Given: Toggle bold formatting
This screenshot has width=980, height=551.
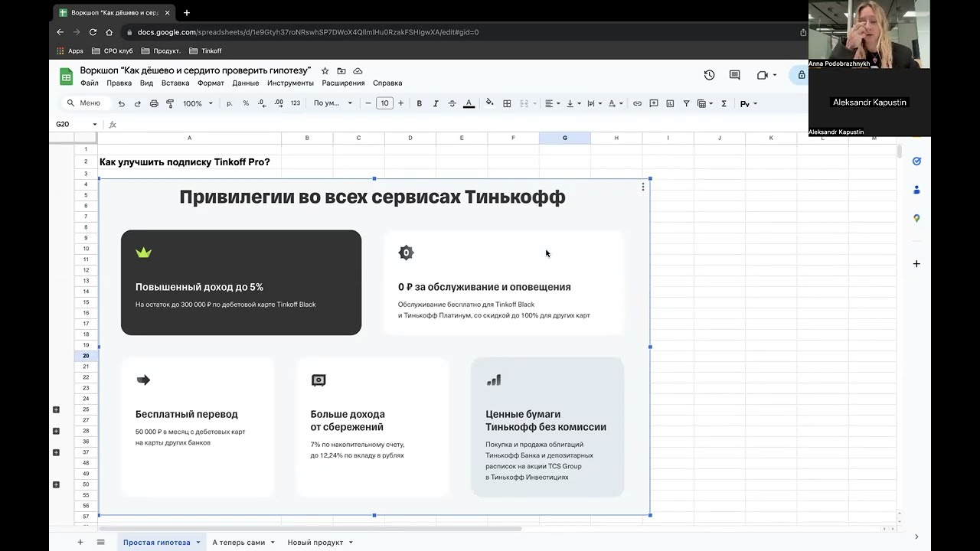Looking at the screenshot, I should pyautogui.click(x=419, y=103).
